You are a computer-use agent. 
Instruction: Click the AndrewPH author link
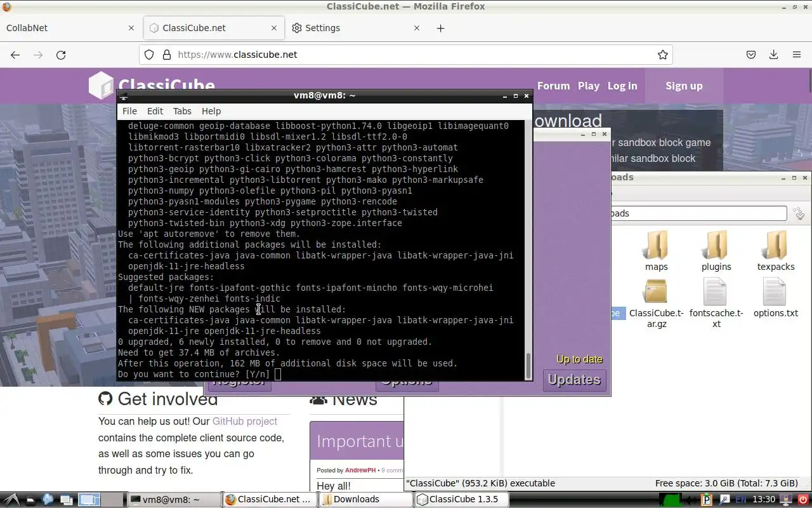(x=360, y=471)
